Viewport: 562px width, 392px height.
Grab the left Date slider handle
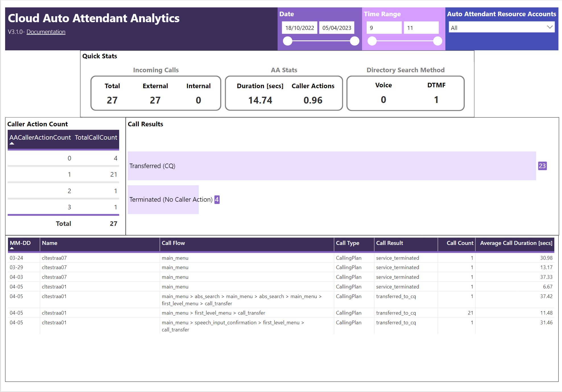(x=288, y=41)
